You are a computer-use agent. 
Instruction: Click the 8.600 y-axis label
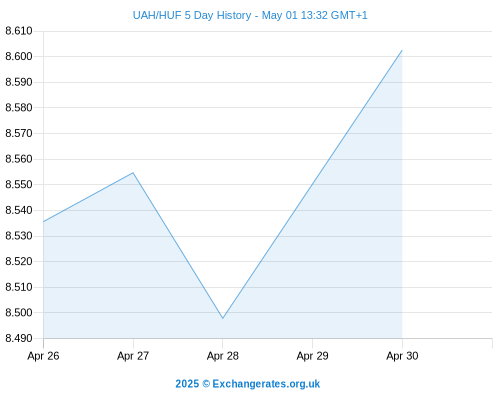pyautogui.click(x=19, y=56)
